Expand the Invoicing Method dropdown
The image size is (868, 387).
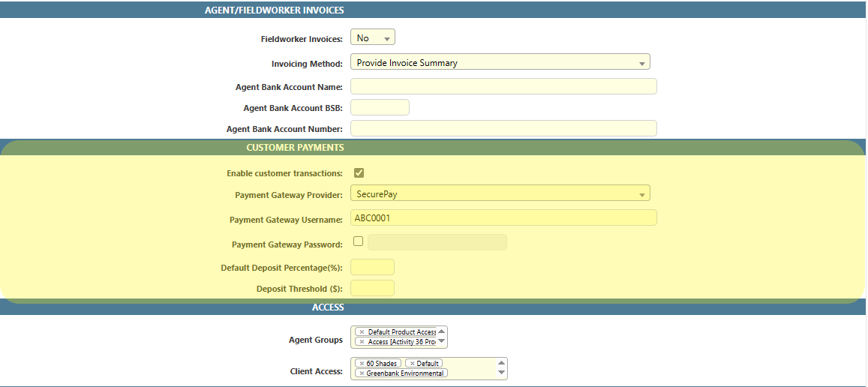pos(500,63)
